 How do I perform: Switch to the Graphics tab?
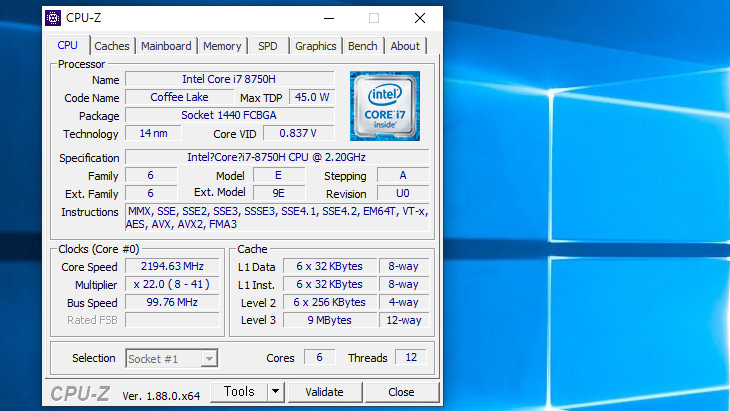pos(316,46)
